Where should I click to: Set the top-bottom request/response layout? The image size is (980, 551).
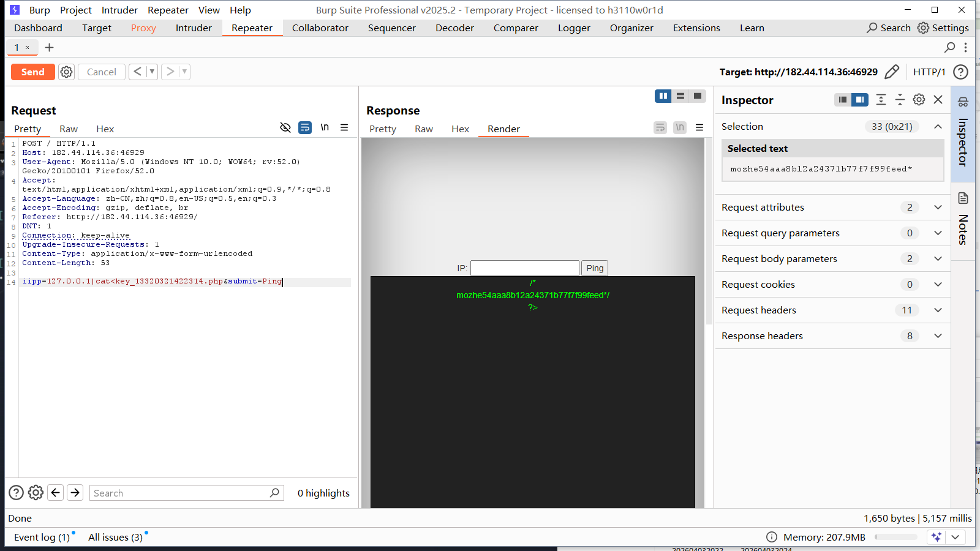pyautogui.click(x=680, y=96)
